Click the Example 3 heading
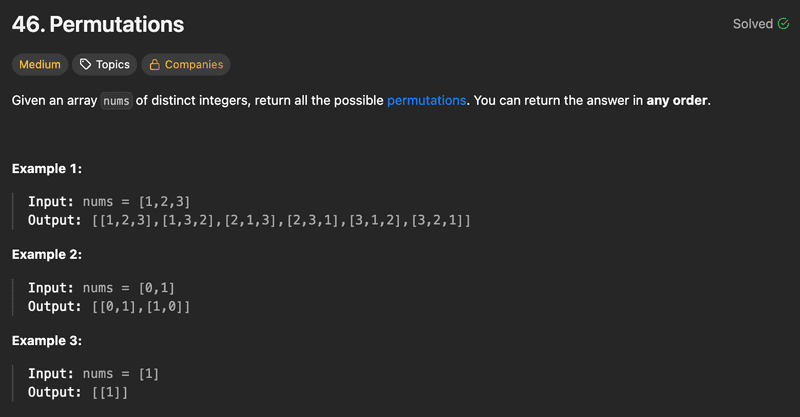800x417 pixels. click(x=47, y=341)
